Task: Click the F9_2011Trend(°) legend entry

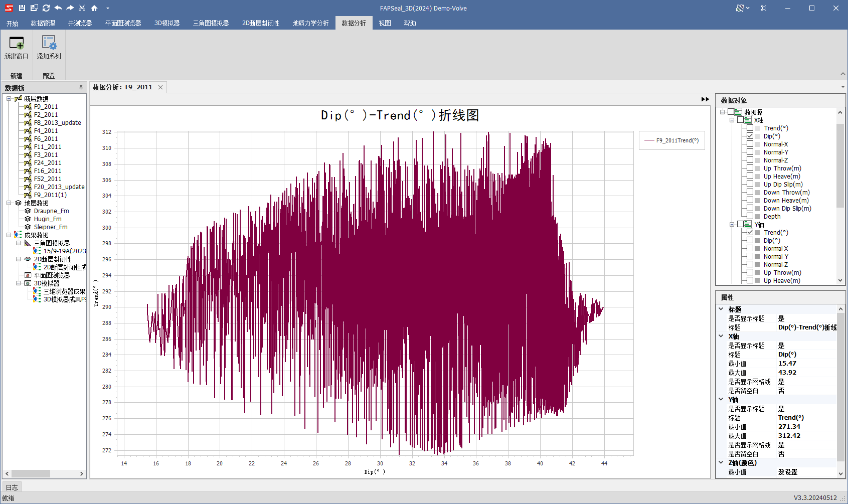Action: 672,140
